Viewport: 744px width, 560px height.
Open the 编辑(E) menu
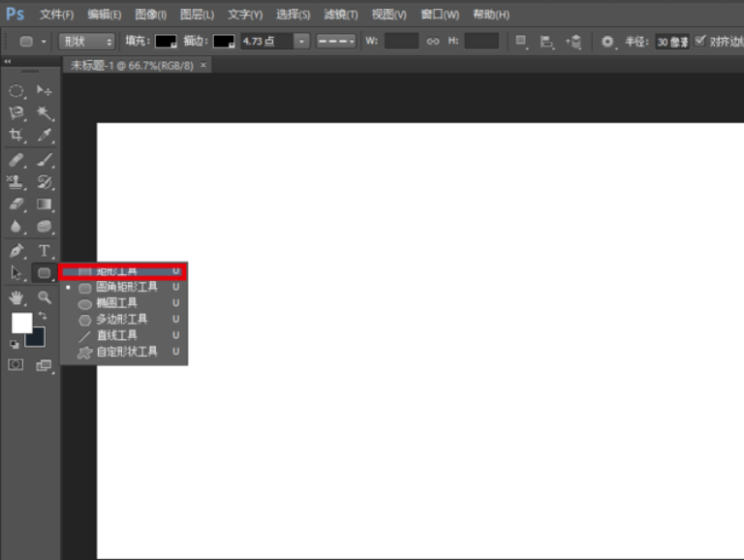(x=105, y=15)
